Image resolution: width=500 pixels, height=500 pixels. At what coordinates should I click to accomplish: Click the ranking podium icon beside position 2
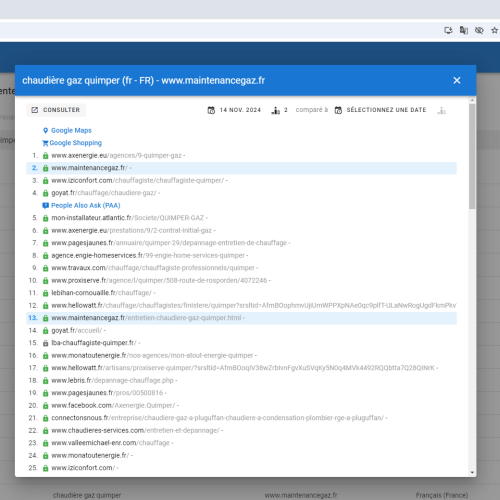click(x=276, y=110)
